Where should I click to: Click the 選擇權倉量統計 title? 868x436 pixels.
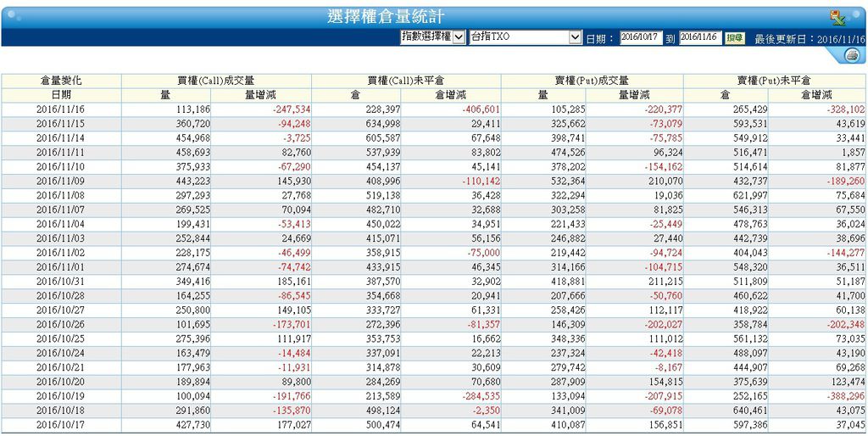pyautogui.click(x=386, y=16)
